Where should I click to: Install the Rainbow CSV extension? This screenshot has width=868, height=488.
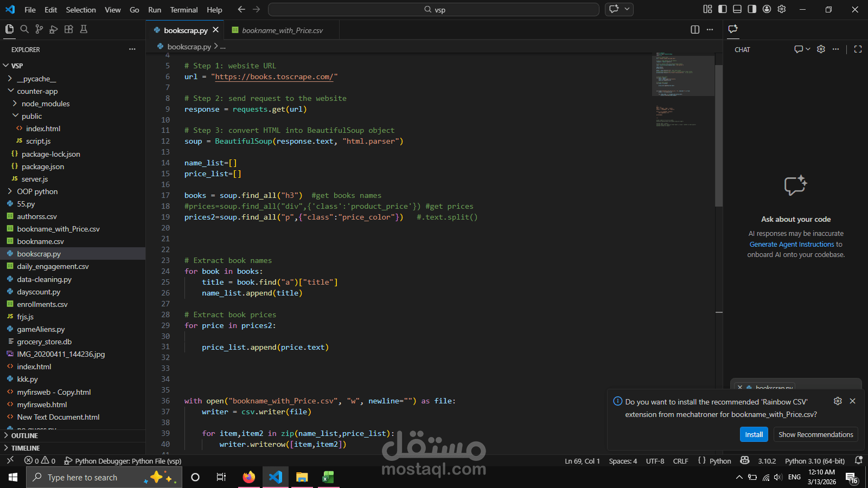pyautogui.click(x=754, y=434)
